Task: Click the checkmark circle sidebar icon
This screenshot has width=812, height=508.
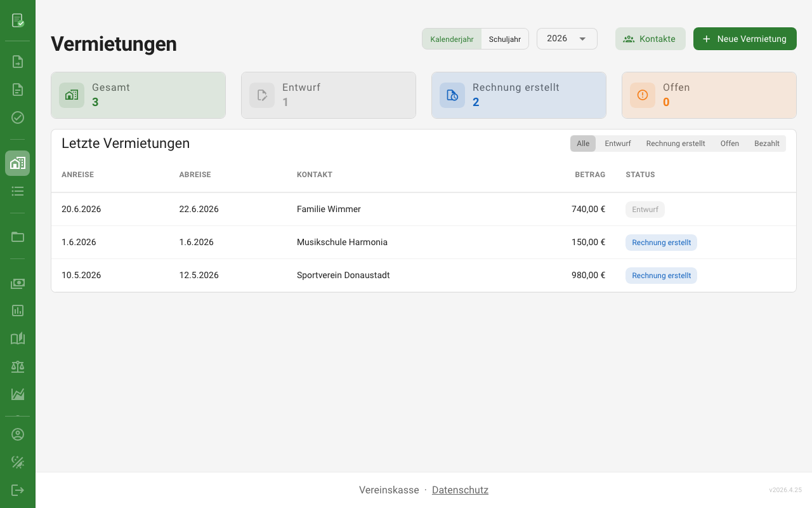Action: [x=18, y=117]
